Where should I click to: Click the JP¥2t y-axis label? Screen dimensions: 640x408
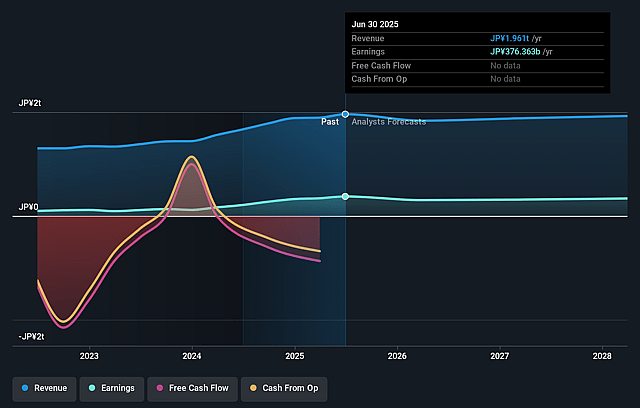coord(30,103)
